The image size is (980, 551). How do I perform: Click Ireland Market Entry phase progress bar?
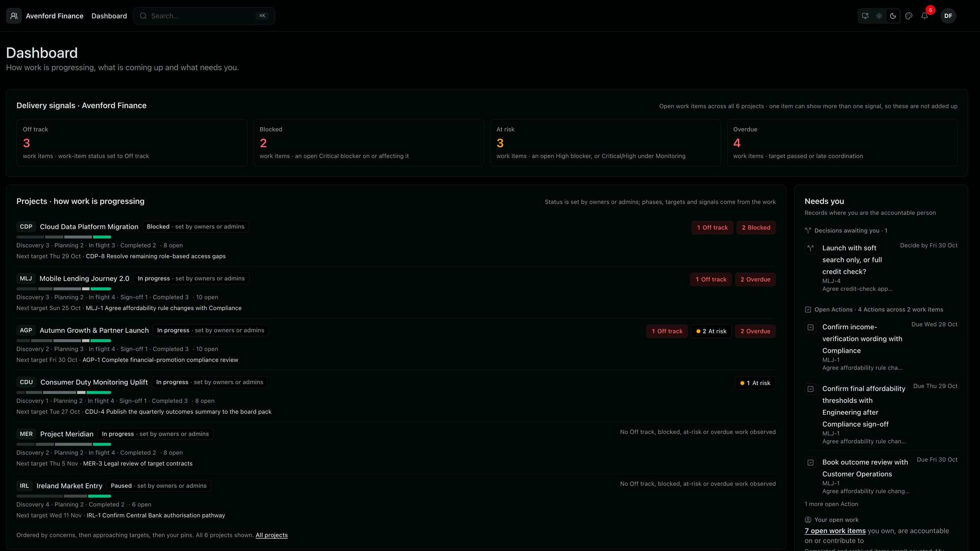click(x=64, y=496)
